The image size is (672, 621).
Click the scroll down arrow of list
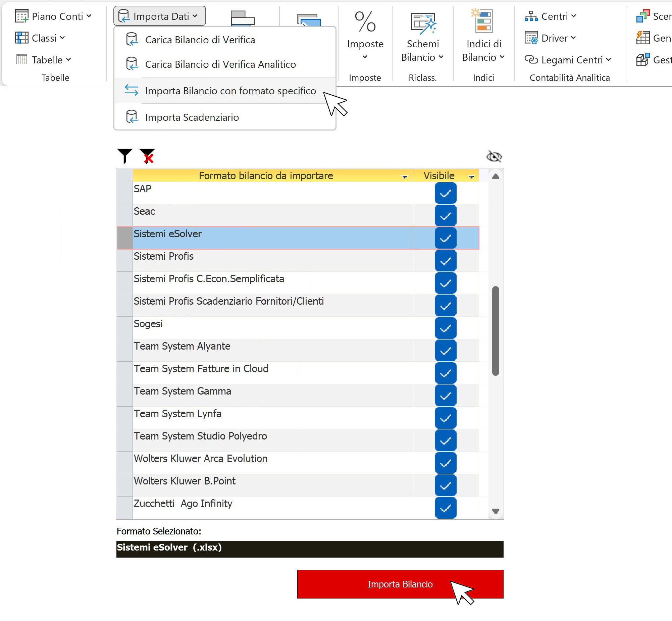click(495, 511)
